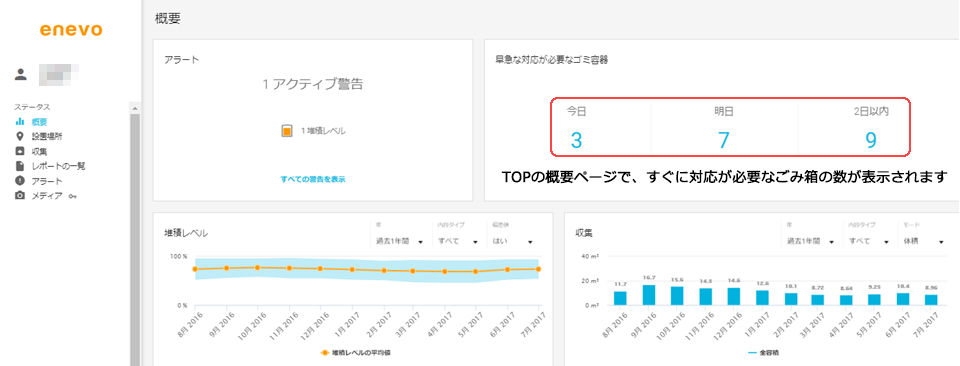Click the exclamation icon beside アラート menu item

20,181
